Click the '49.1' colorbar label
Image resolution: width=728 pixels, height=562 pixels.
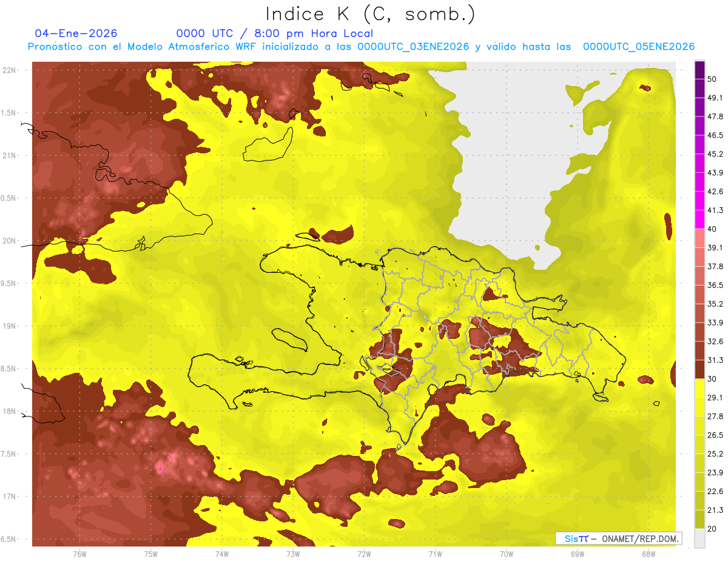(x=715, y=98)
